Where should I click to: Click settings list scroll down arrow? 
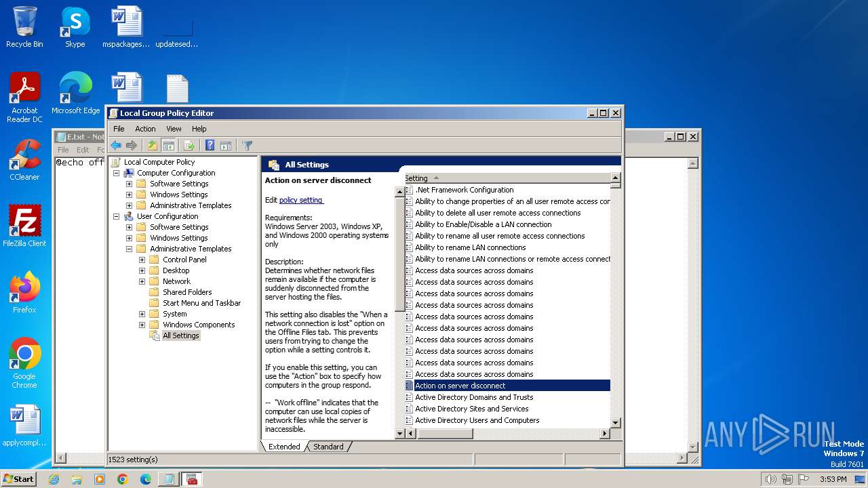coord(615,423)
